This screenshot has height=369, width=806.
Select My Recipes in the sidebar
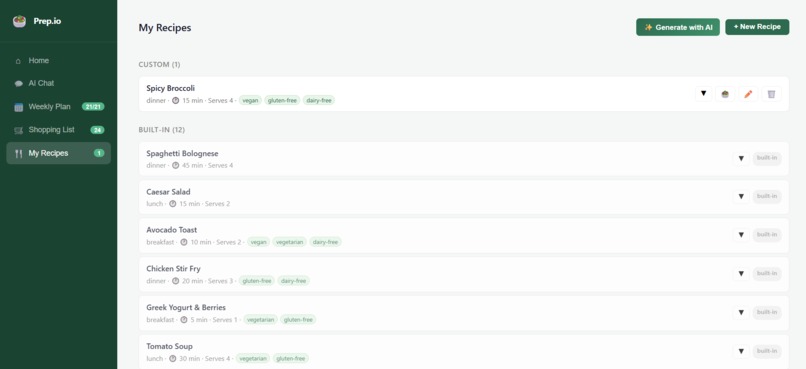tap(58, 153)
